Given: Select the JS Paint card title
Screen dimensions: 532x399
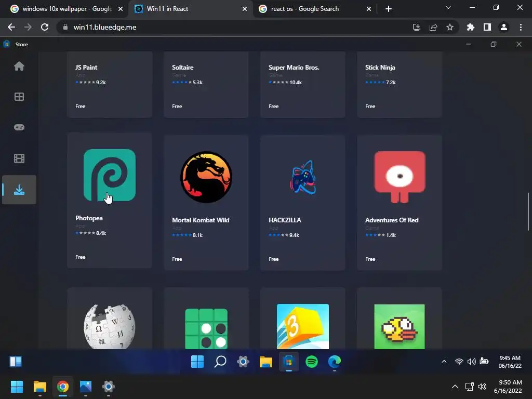Looking at the screenshot, I should pos(86,67).
